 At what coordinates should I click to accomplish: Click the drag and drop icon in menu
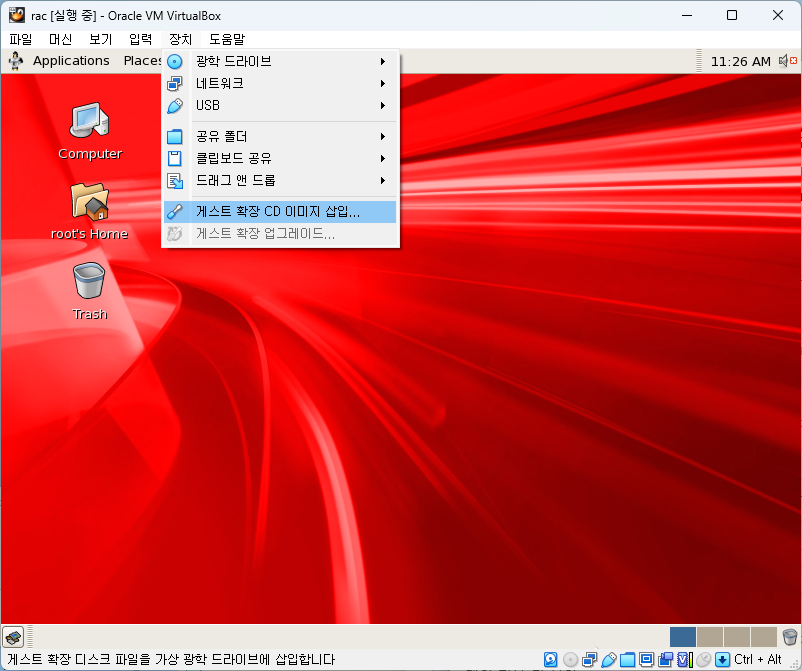click(175, 181)
